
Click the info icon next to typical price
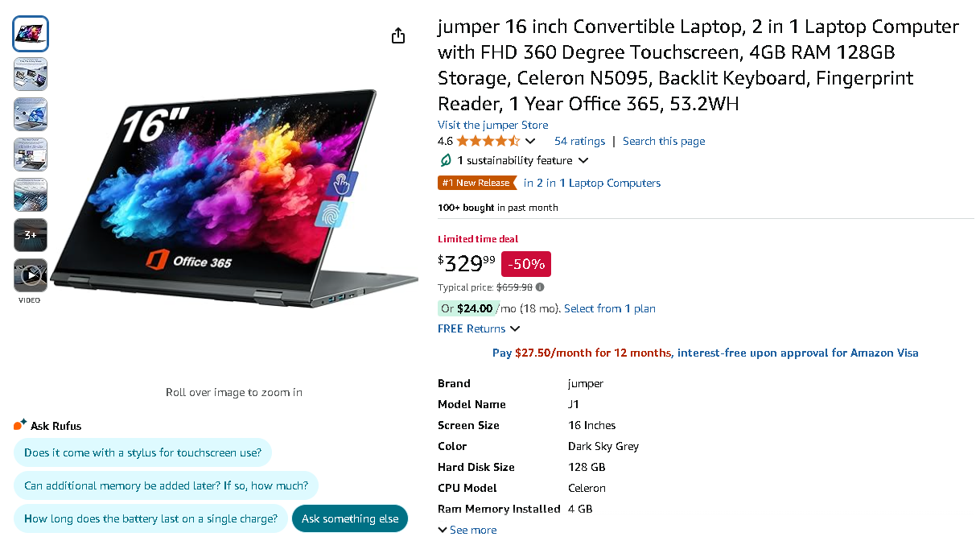coord(539,287)
